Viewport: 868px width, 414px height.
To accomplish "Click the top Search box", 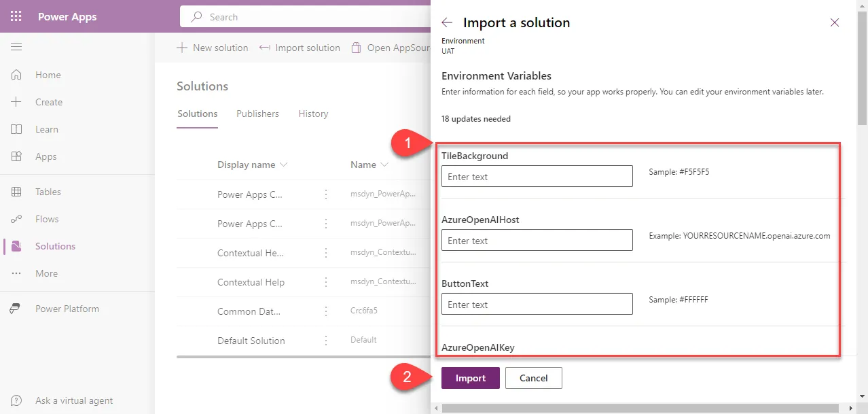I will tap(306, 17).
